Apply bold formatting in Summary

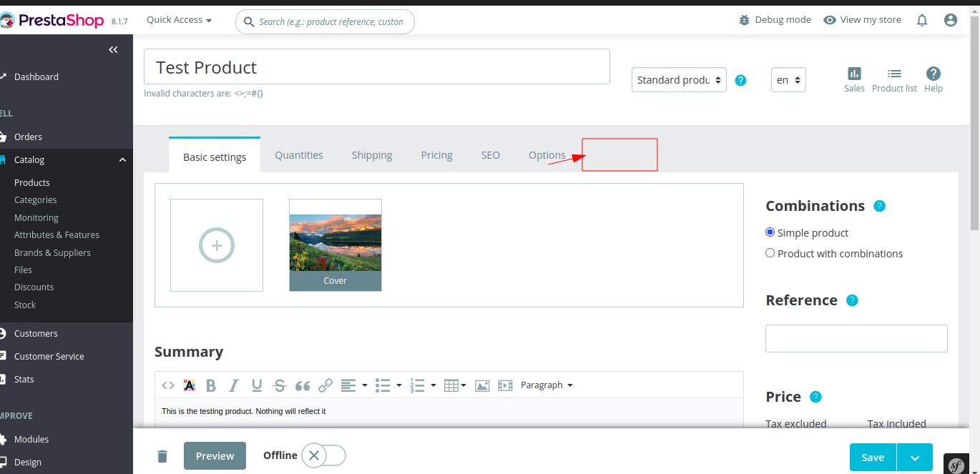coord(211,385)
